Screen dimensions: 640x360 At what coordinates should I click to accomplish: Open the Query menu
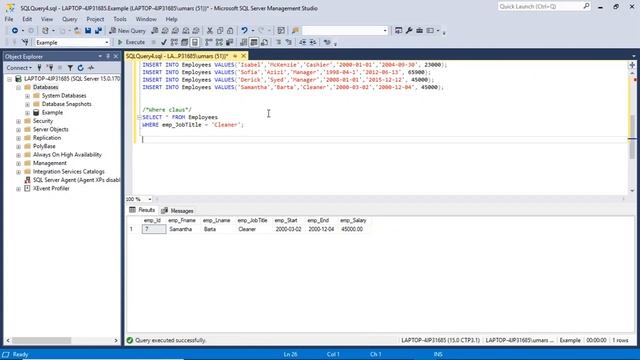coord(69,19)
